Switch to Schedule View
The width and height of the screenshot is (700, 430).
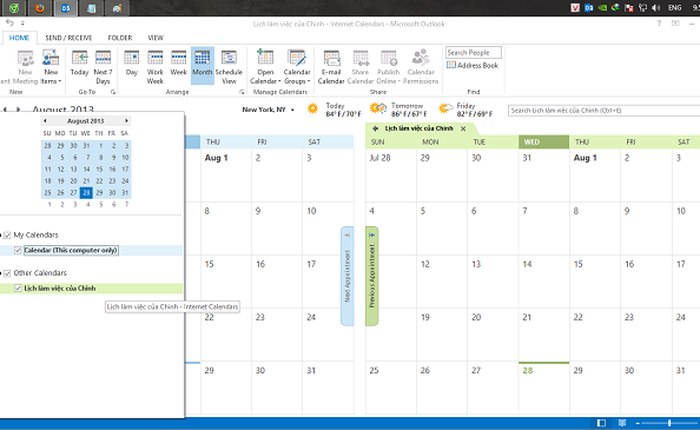coord(229,67)
